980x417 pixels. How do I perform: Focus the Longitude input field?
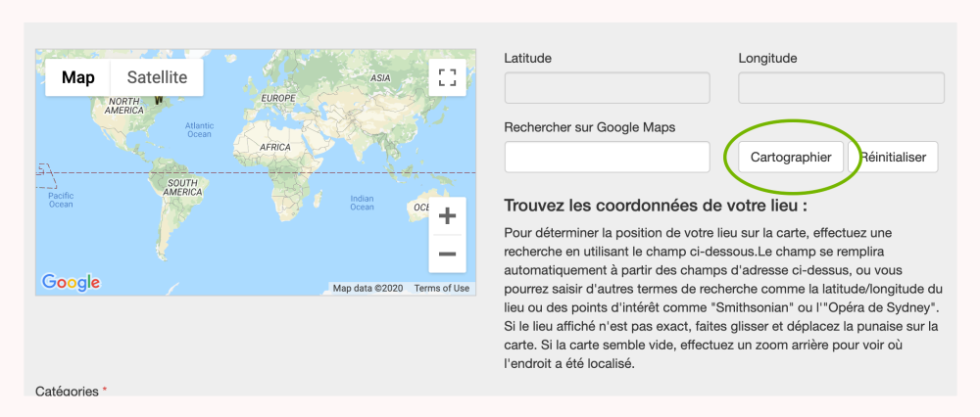coord(841,88)
